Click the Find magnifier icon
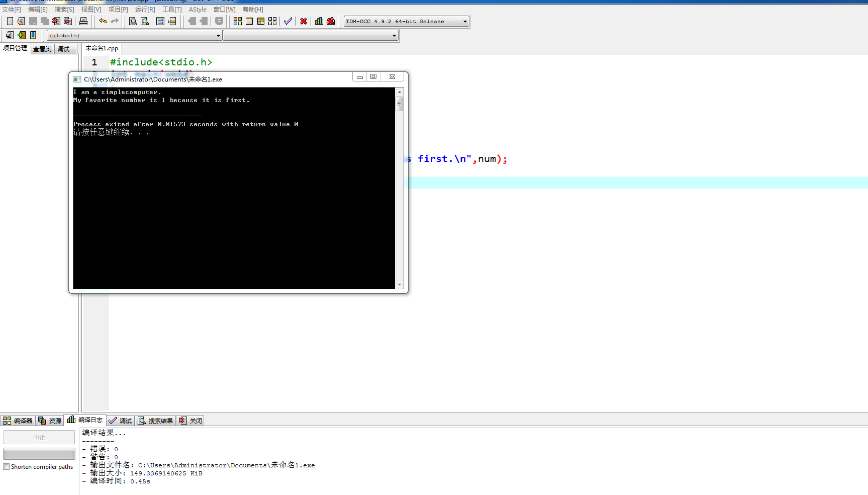This screenshot has height=495, width=868. coord(133,21)
